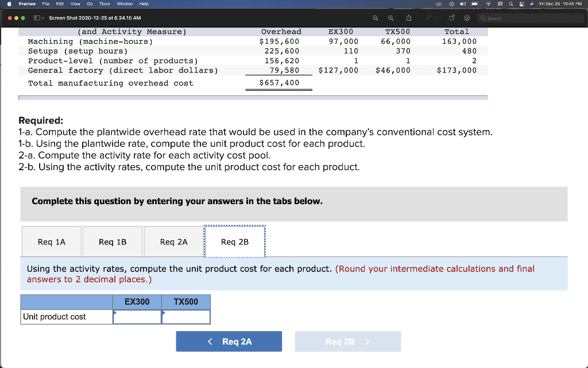Image resolution: width=588 pixels, height=368 pixels.
Task: Open the sidebar view options chevron
Action: pos(43,18)
